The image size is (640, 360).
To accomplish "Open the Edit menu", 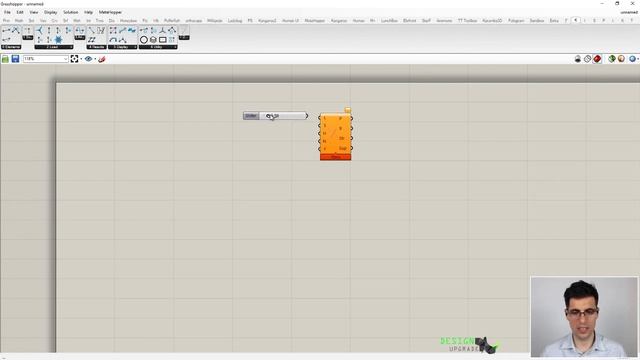I will click(20, 12).
